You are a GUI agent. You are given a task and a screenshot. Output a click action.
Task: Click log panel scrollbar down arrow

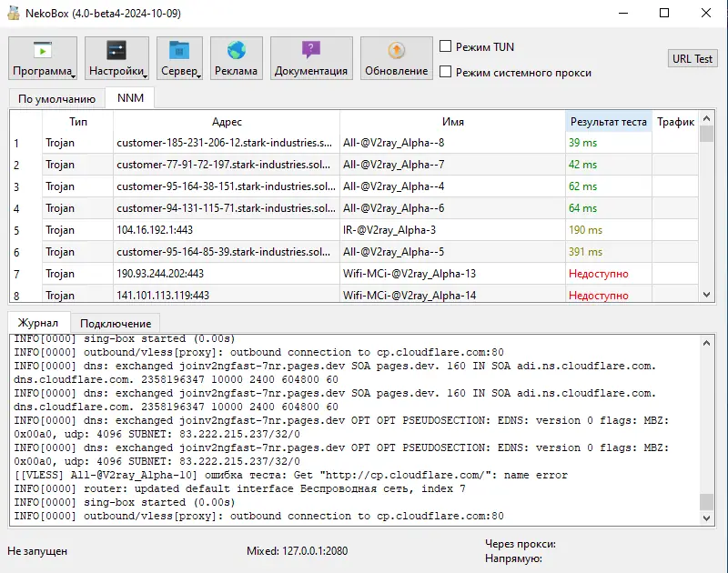(707, 518)
